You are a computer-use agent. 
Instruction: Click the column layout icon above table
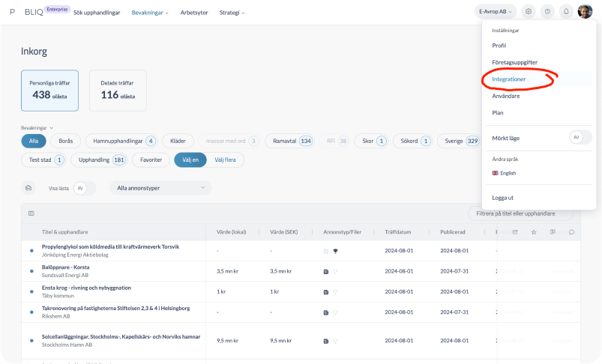[31, 213]
